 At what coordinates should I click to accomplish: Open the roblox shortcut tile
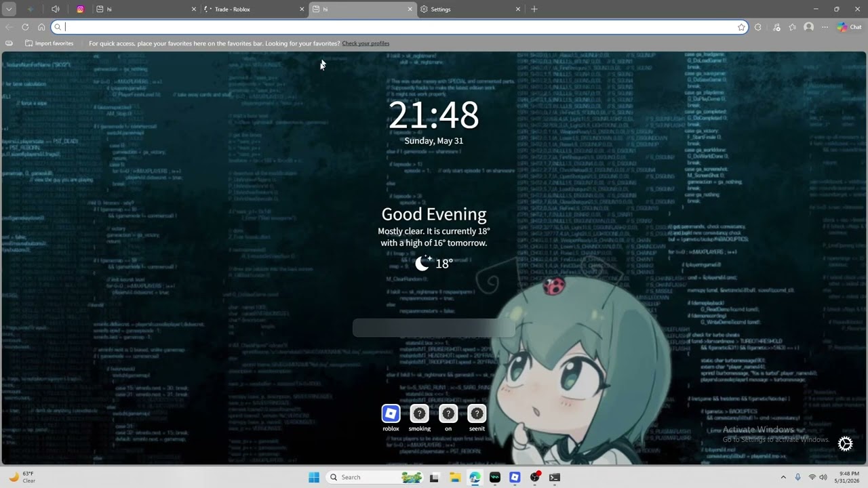click(391, 418)
